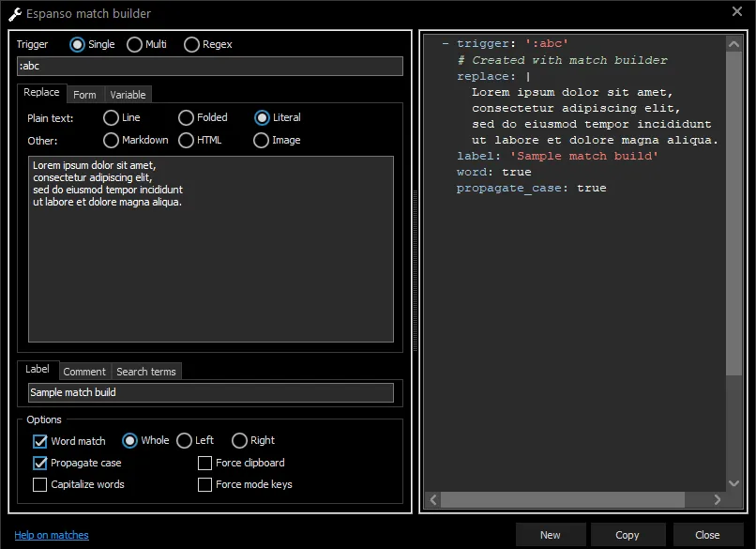Select the Image replacement type
The image size is (756, 549).
pos(262,140)
